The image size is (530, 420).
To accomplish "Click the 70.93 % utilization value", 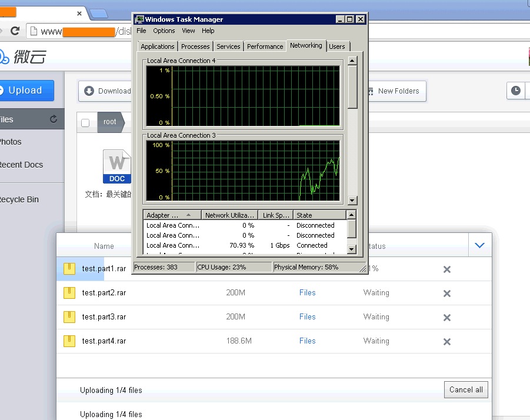I will 242,245.
